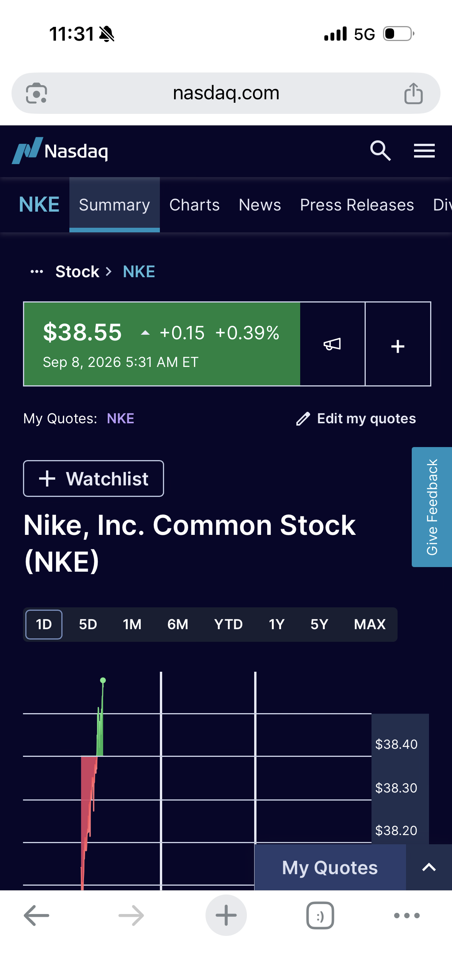Open the hamburger menu icon
Screen dimensions: 452x980
424,151
